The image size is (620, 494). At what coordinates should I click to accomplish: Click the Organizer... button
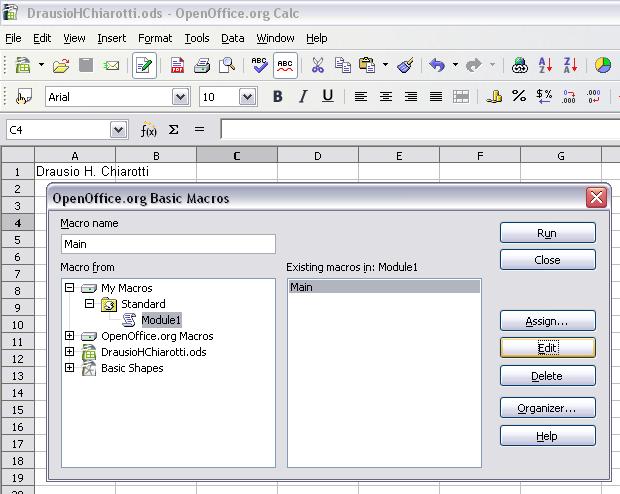coord(548,408)
